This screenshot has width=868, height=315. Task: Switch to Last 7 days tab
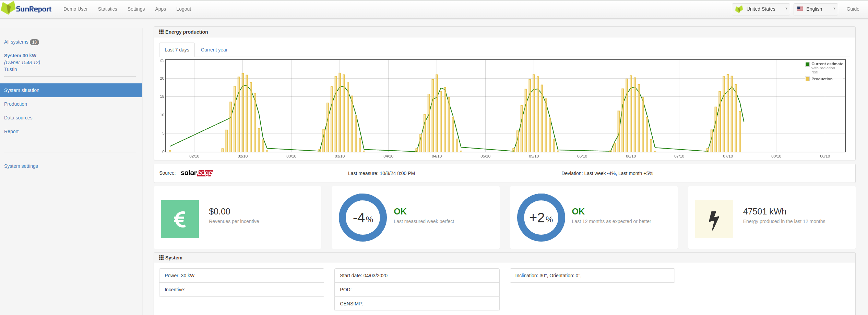pos(177,50)
